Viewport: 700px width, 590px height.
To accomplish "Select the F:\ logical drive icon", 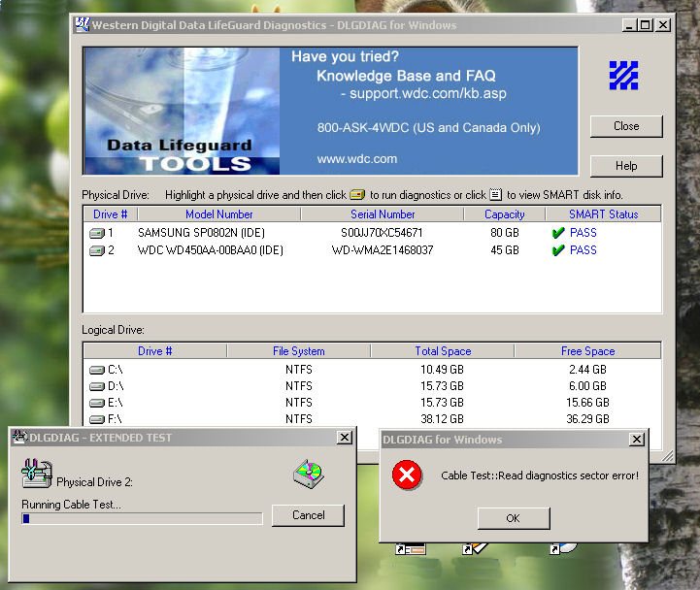I will (96, 419).
